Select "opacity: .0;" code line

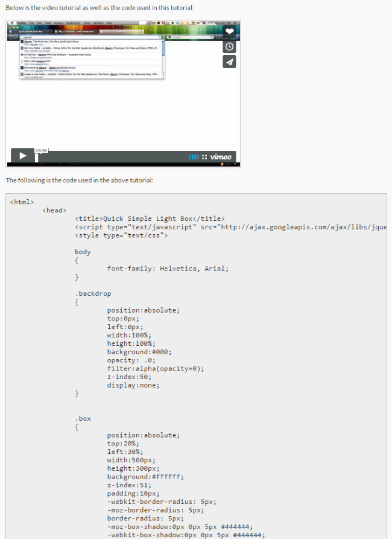point(131,360)
